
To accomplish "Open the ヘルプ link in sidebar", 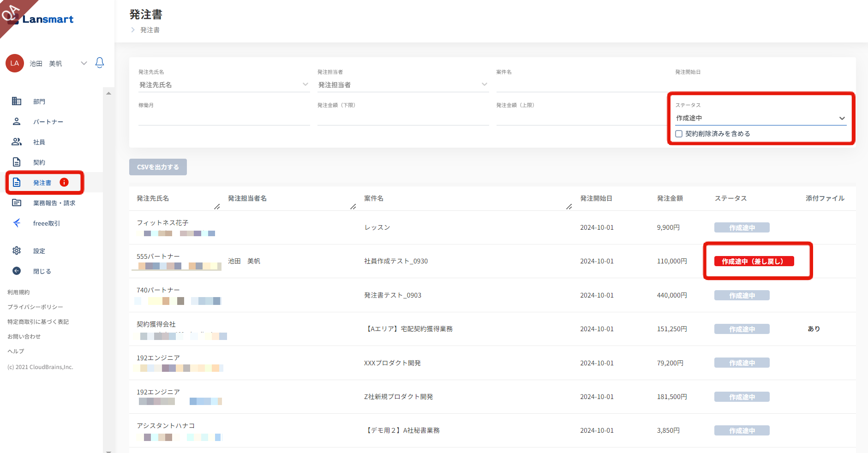I will point(16,351).
